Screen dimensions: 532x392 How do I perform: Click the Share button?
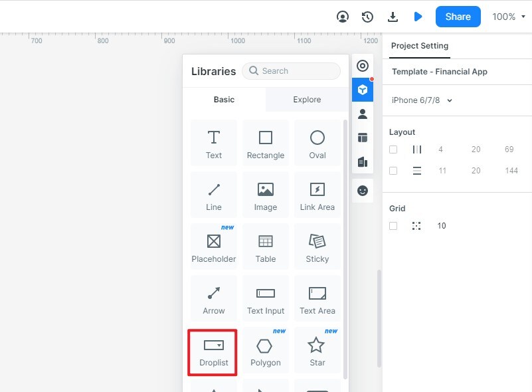pyautogui.click(x=458, y=17)
